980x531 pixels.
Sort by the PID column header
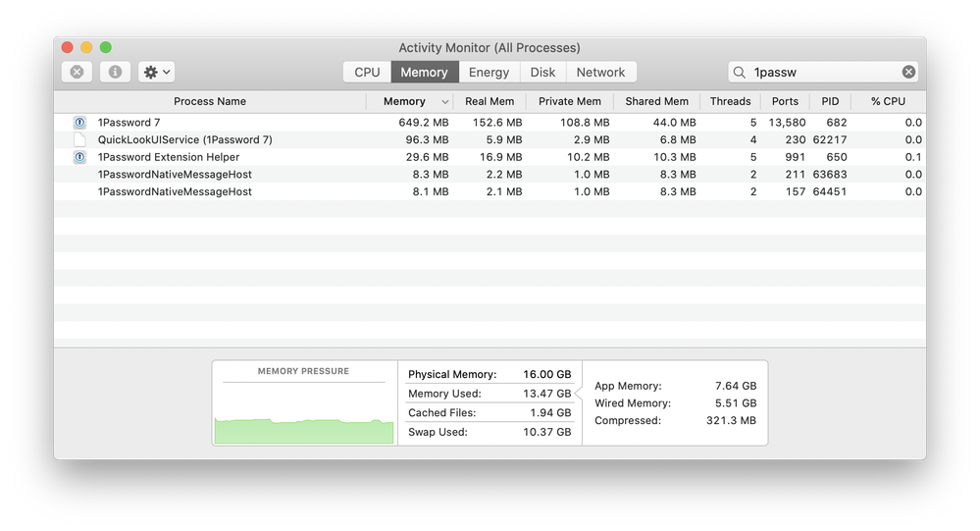(x=829, y=101)
